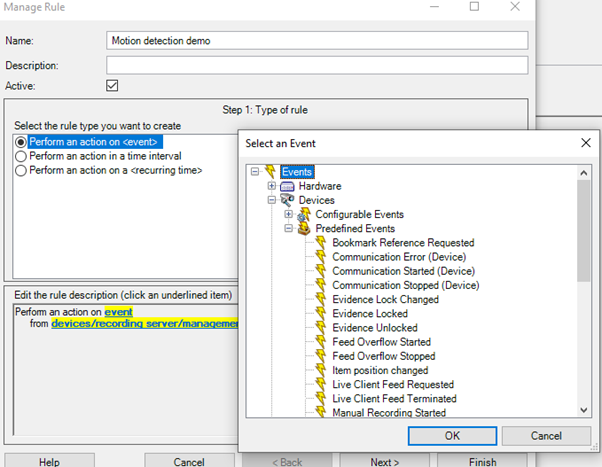Toggle the Active checkbox
Screen dimensions: 602x467
112,86
